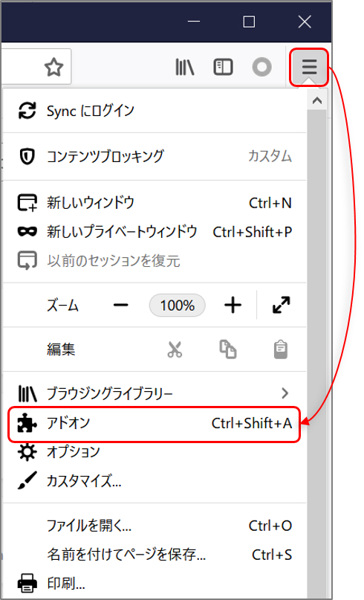Click the cut scissors icon
364x600 pixels.
[x=175, y=349]
